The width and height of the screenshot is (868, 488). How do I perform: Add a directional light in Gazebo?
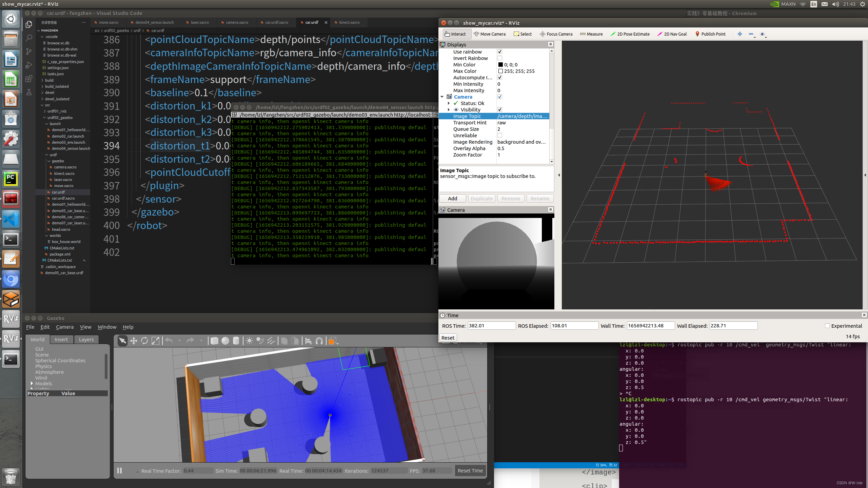coord(271,341)
